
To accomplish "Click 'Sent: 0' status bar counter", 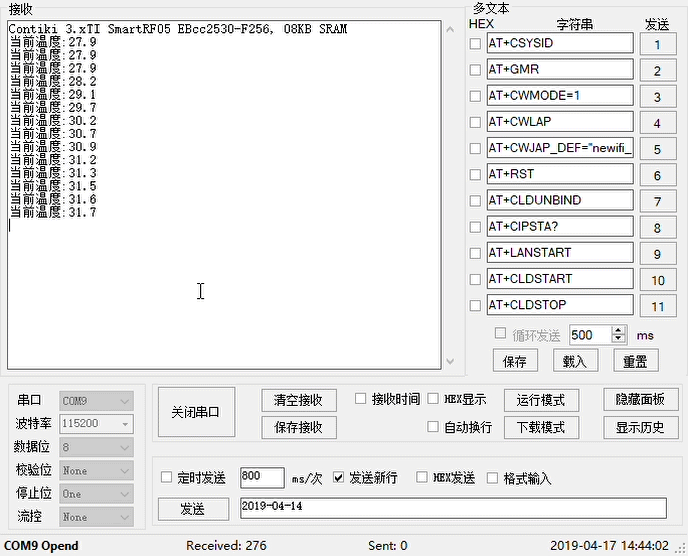I will 388,545.
